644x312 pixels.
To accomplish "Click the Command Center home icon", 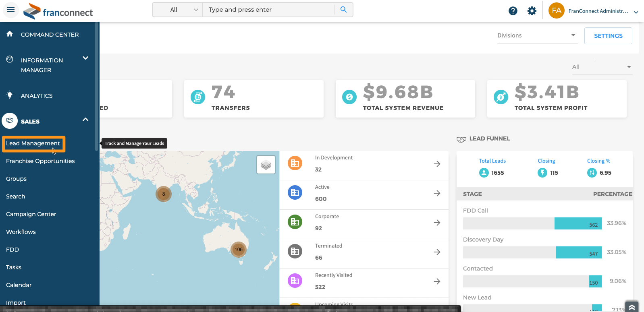I will [10, 34].
